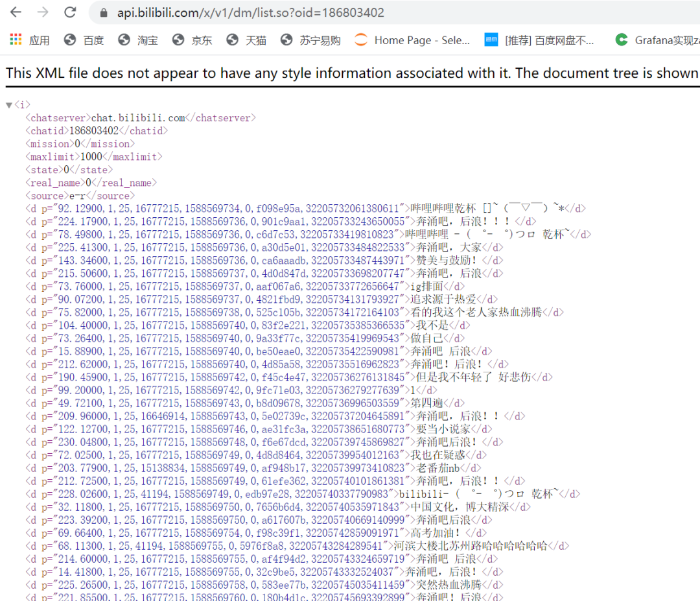Screen dimensions: 700x601
Task: Go back with the browser back arrow
Action: (16, 12)
